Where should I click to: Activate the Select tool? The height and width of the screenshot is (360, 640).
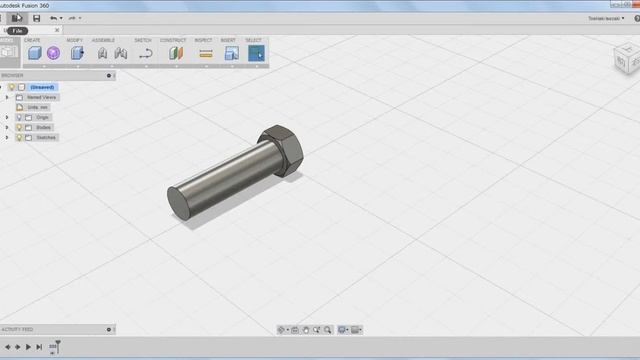(x=256, y=53)
